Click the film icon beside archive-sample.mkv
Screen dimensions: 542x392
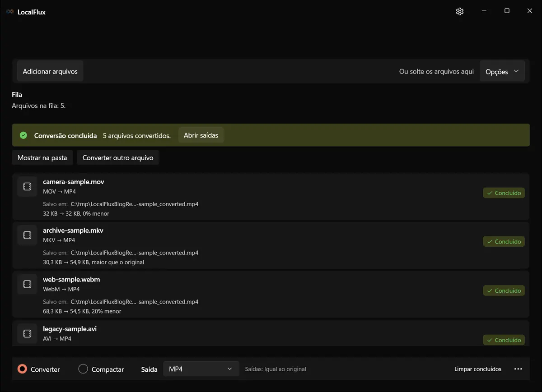coord(27,235)
